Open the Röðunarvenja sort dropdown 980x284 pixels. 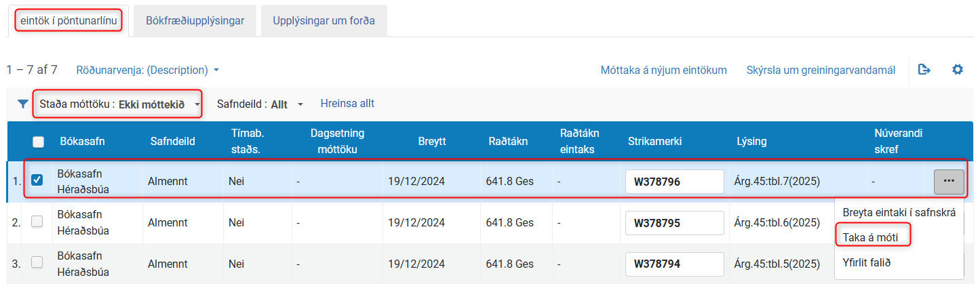148,70
